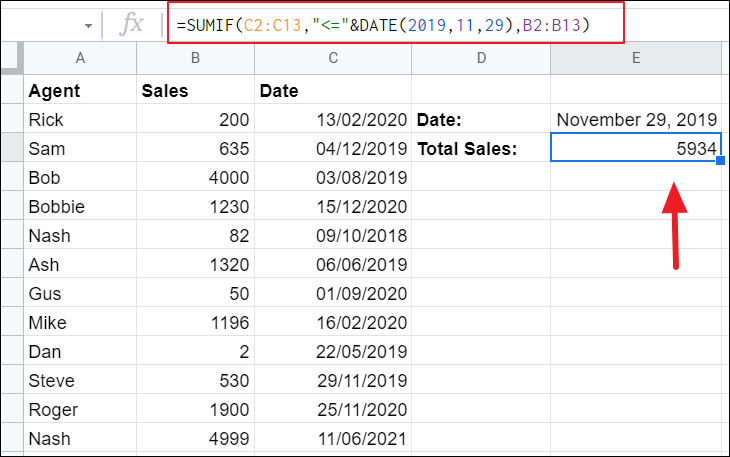Select column E header
730x457 pixels.
coord(635,59)
